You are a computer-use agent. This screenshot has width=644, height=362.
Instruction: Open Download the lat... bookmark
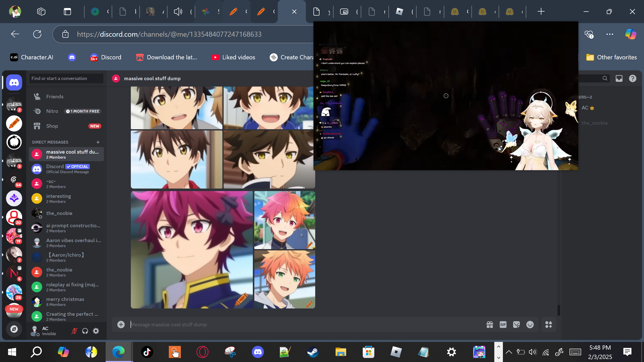167,57
